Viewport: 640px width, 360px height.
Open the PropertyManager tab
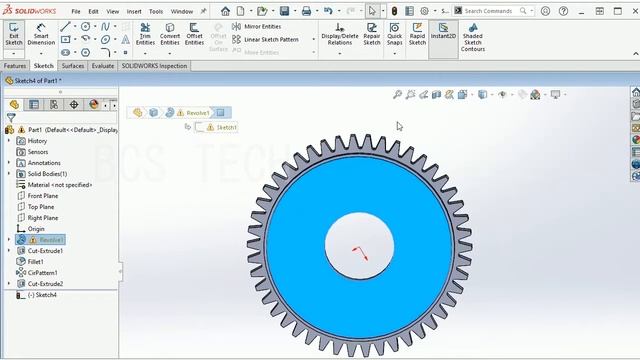[x=34, y=105]
